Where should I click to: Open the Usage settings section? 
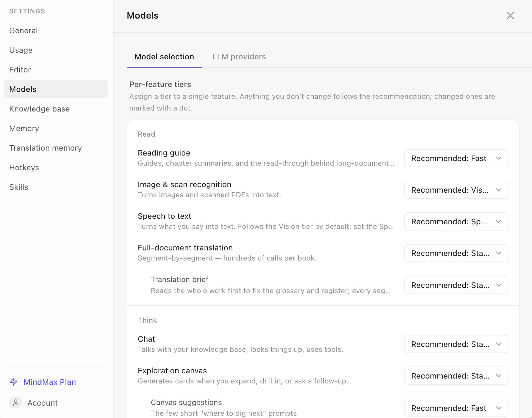56,50
